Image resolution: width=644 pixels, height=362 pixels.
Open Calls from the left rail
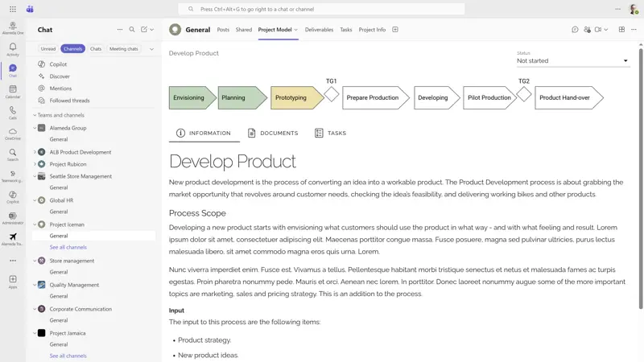coord(13,113)
